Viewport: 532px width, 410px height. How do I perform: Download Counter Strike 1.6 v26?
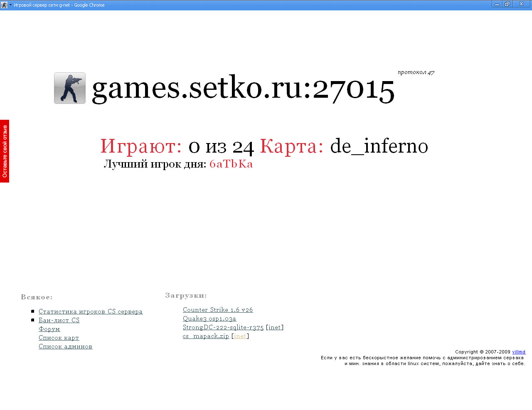pyautogui.click(x=218, y=309)
